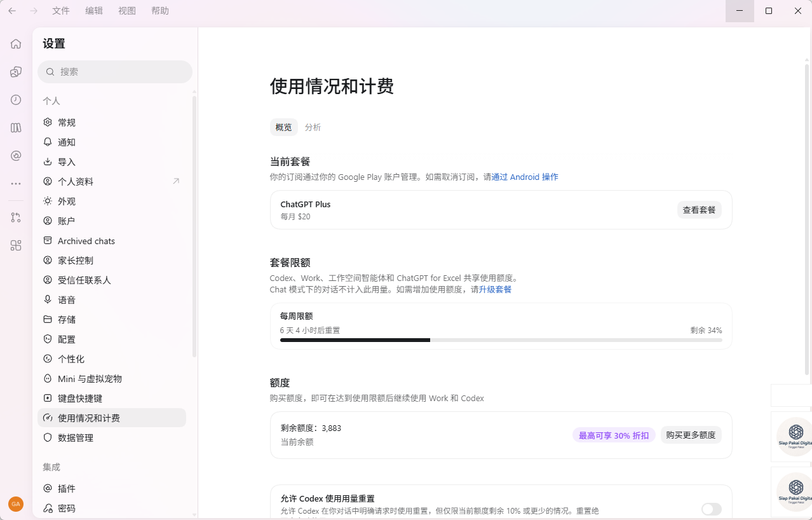Open the 文件 menu

pos(61,11)
